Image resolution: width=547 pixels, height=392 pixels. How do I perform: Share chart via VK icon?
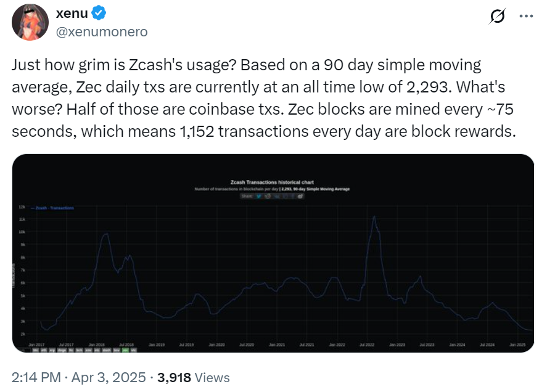[x=276, y=196]
